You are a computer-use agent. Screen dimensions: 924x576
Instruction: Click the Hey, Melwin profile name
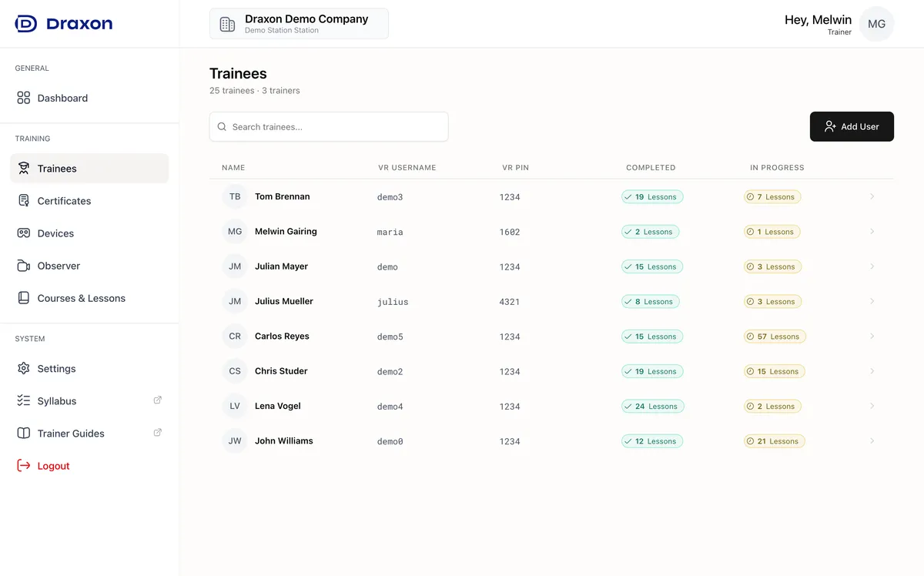pos(818,20)
